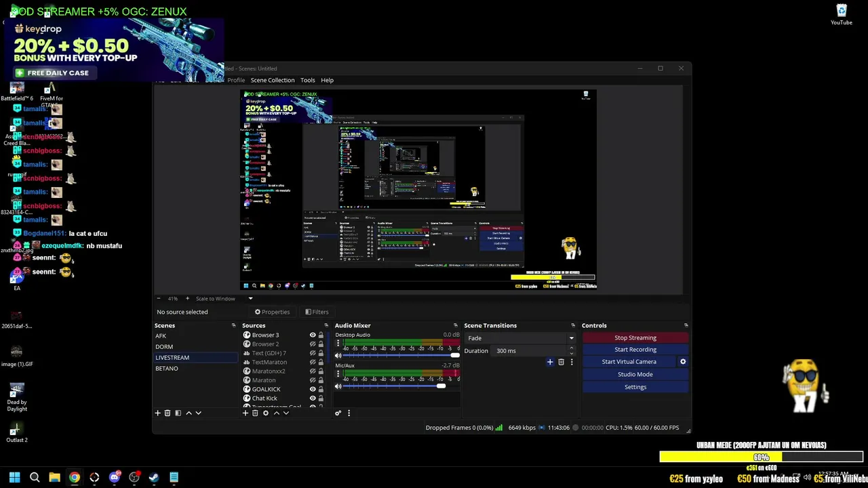The width and height of the screenshot is (868, 488).
Task: Open preview scaling dropdown arrow
Action: click(250, 298)
